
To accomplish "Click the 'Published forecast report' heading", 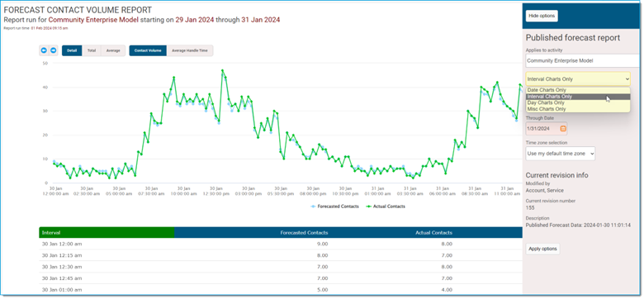I will [x=573, y=38].
